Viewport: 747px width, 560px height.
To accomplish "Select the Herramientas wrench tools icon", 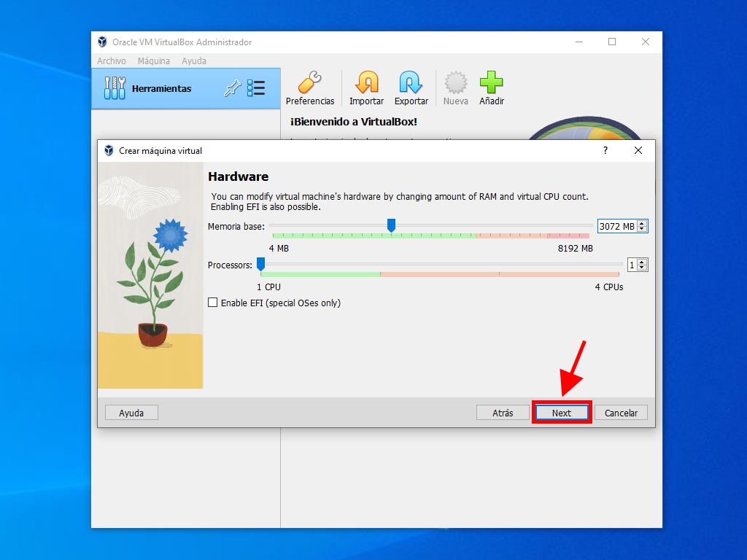I will (115, 88).
